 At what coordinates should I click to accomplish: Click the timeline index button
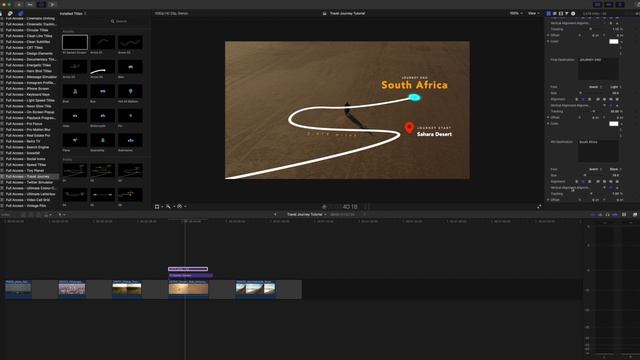click(6, 214)
